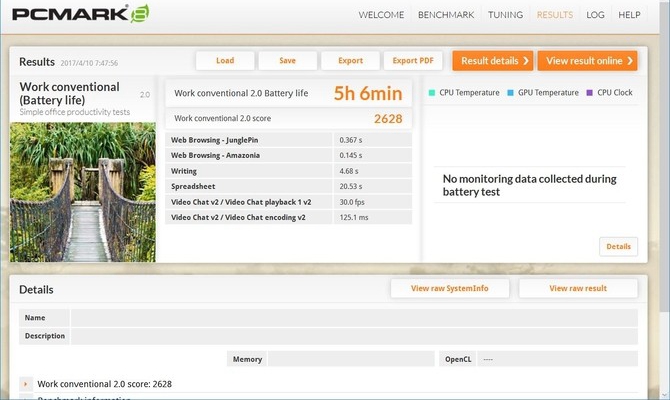Open the WELCOME tab
670x400 pixels.
tap(381, 15)
